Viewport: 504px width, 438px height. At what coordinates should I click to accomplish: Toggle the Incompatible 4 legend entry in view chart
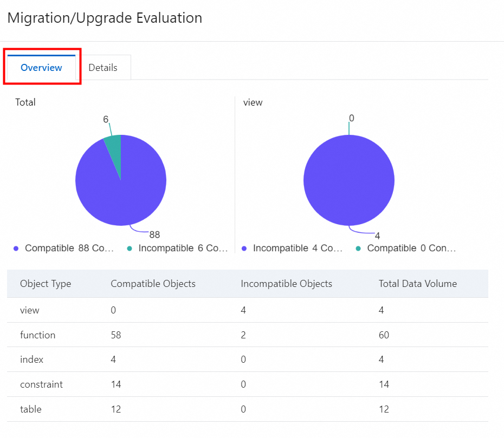pyautogui.click(x=298, y=249)
